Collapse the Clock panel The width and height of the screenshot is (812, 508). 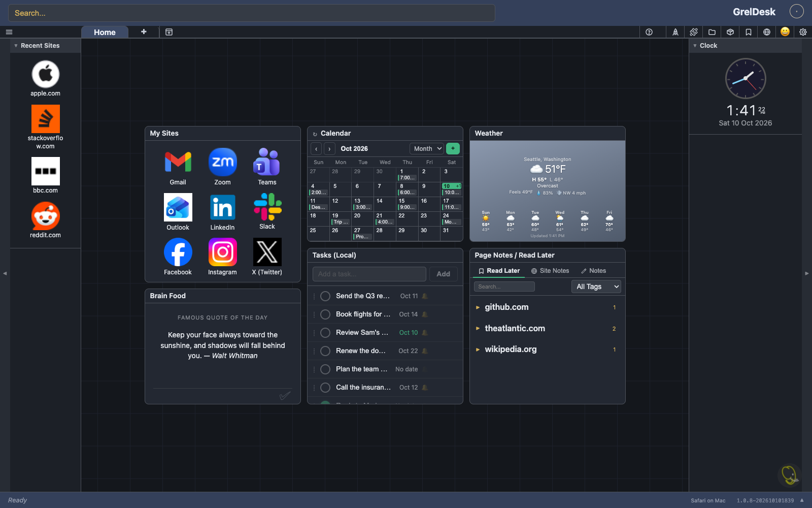(695, 46)
